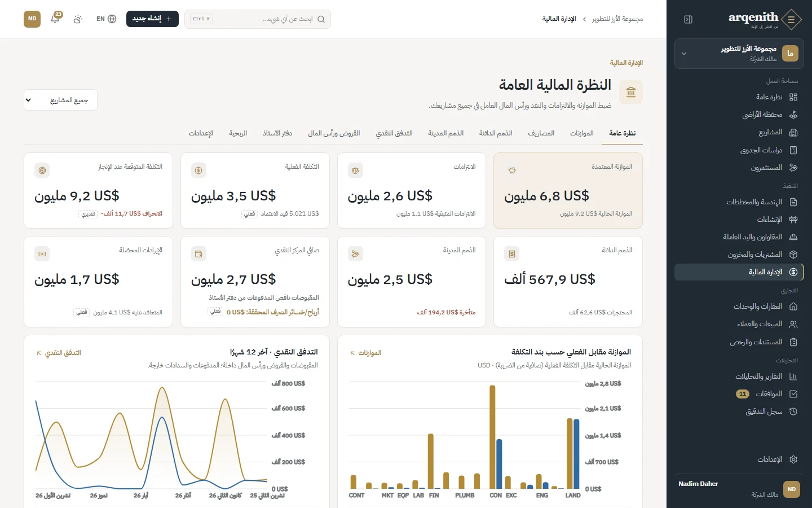Switch to the الربحية tab
Image resolution: width=812 pixels, height=508 pixels.
pos(238,133)
